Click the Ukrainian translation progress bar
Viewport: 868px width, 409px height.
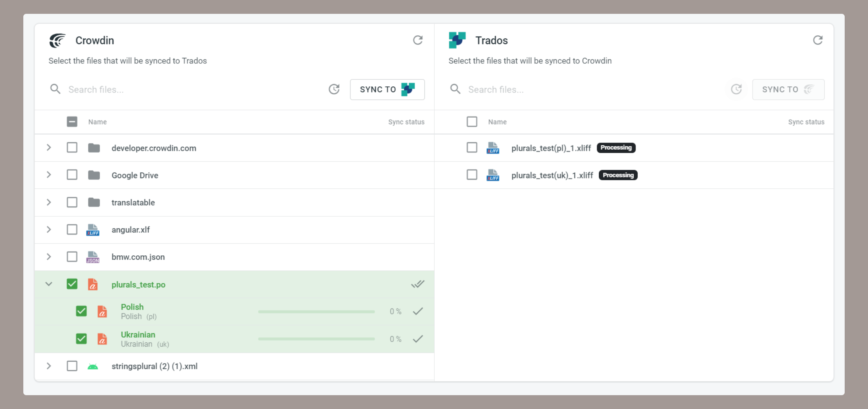316,339
